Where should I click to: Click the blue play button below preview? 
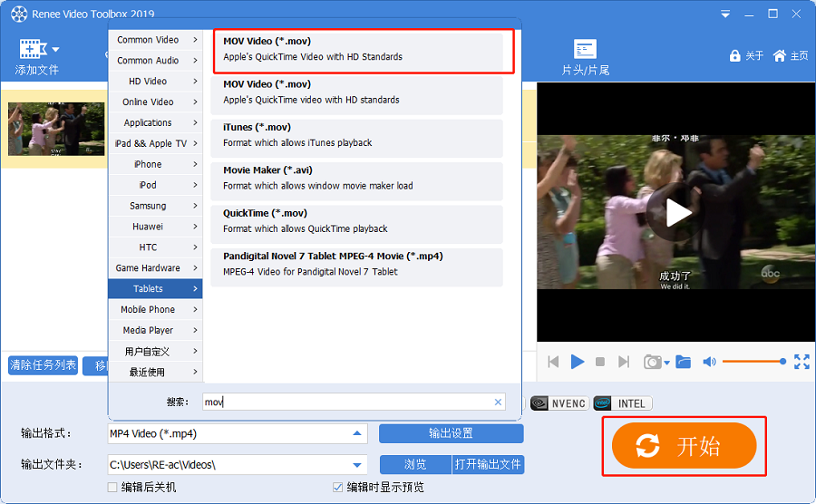pyautogui.click(x=578, y=362)
